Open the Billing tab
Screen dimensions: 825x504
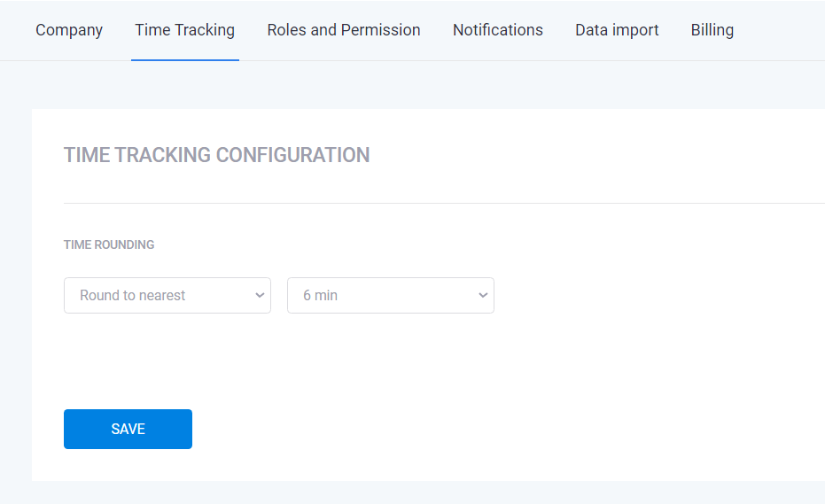(712, 30)
